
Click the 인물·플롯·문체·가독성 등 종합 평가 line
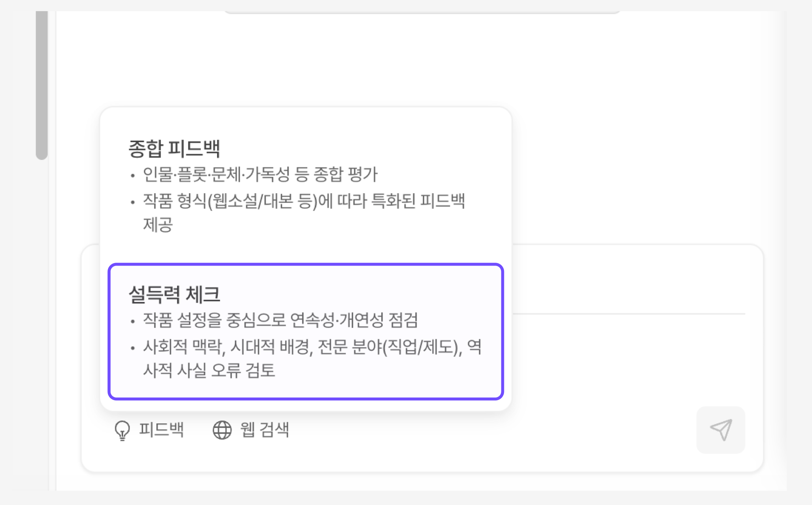pos(260,175)
